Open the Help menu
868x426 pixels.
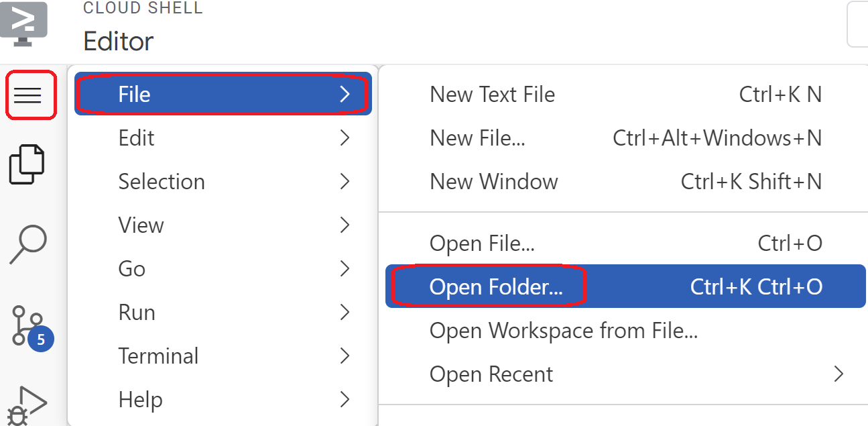coord(141,400)
